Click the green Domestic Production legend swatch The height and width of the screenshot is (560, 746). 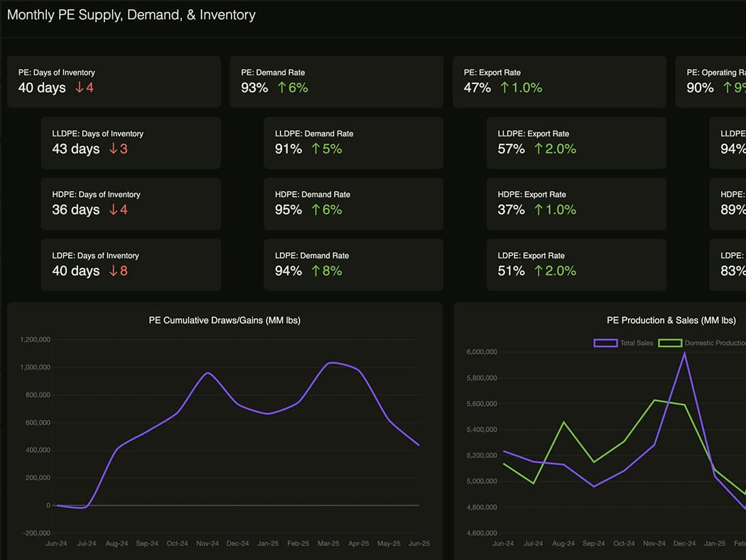click(669, 343)
